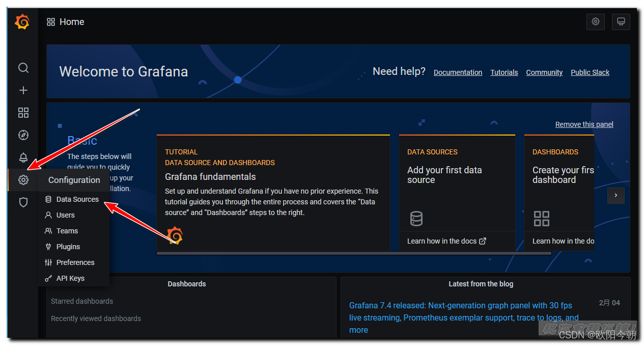Click the Remove this panel link
Screen dimensions: 644x345
click(584, 124)
